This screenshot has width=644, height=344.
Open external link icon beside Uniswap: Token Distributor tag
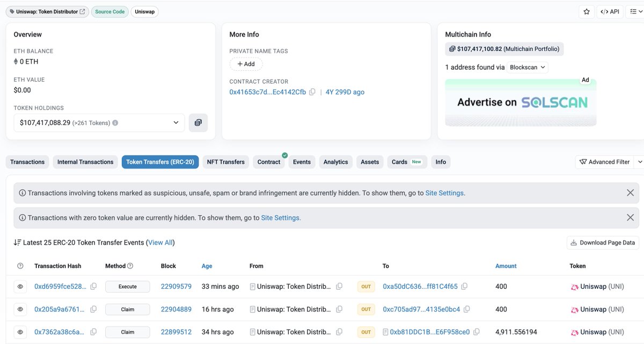click(82, 11)
